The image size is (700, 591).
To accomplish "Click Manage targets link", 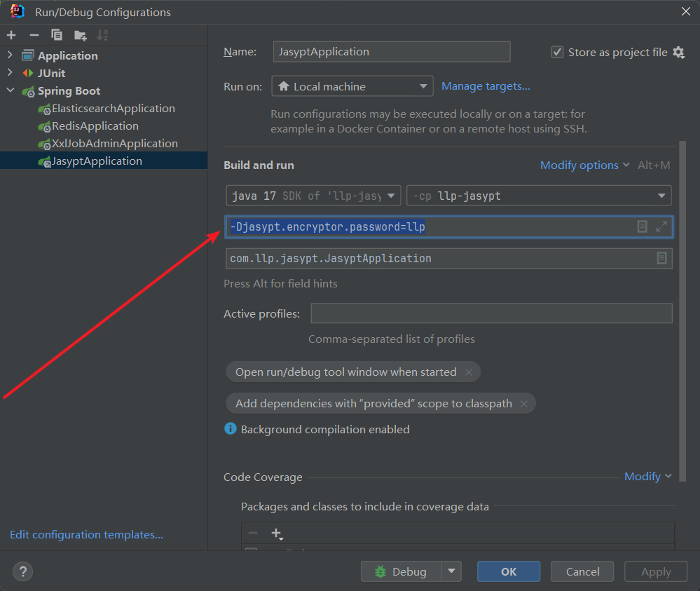I will [x=486, y=86].
